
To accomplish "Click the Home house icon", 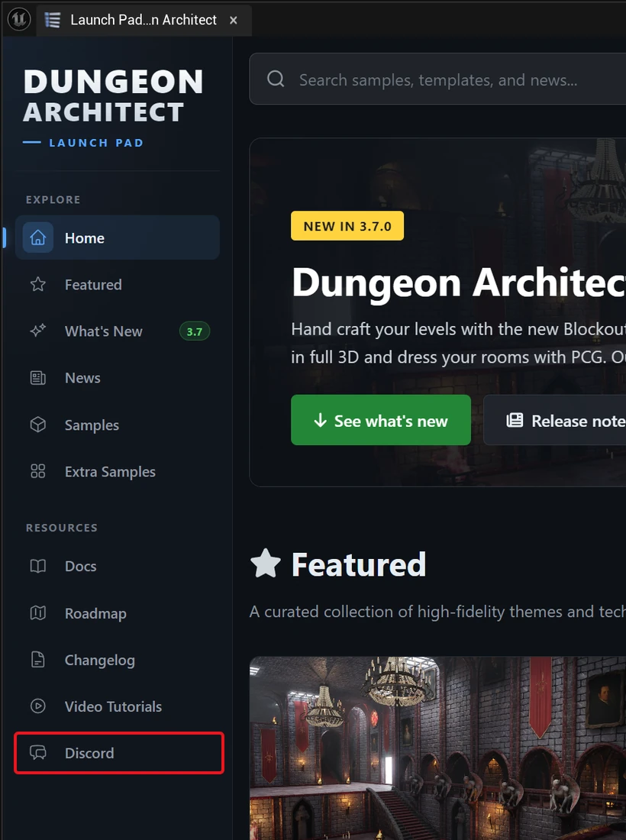I will click(38, 237).
